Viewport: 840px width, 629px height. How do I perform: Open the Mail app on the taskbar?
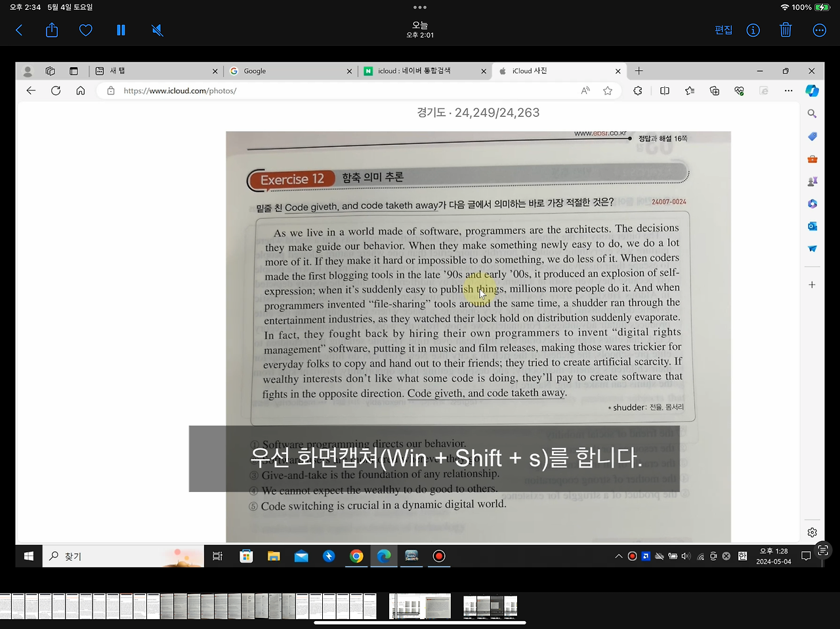[301, 556]
